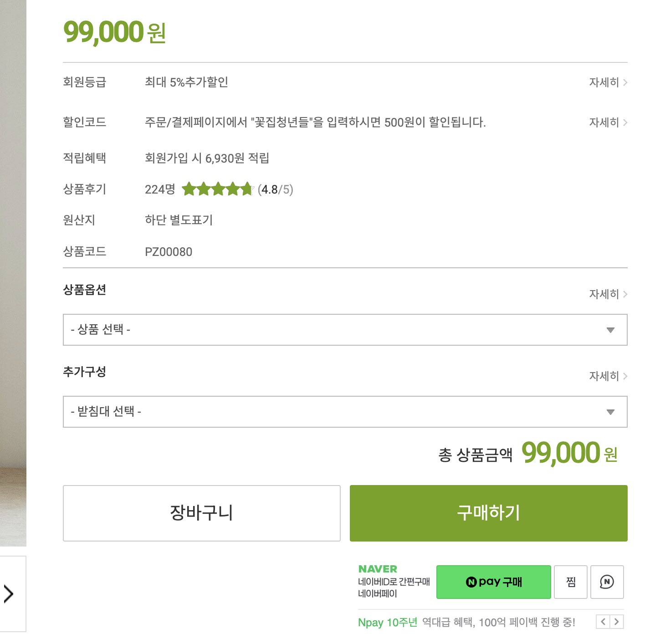655x644 pixels.
Task: Open the 받침대 선택 dropdown
Action: [x=345, y=412]
